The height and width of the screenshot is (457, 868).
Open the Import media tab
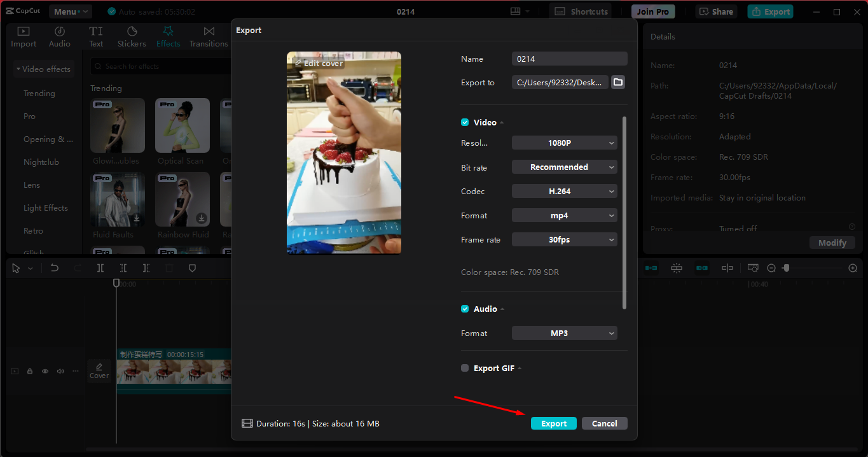click(24, 37)
